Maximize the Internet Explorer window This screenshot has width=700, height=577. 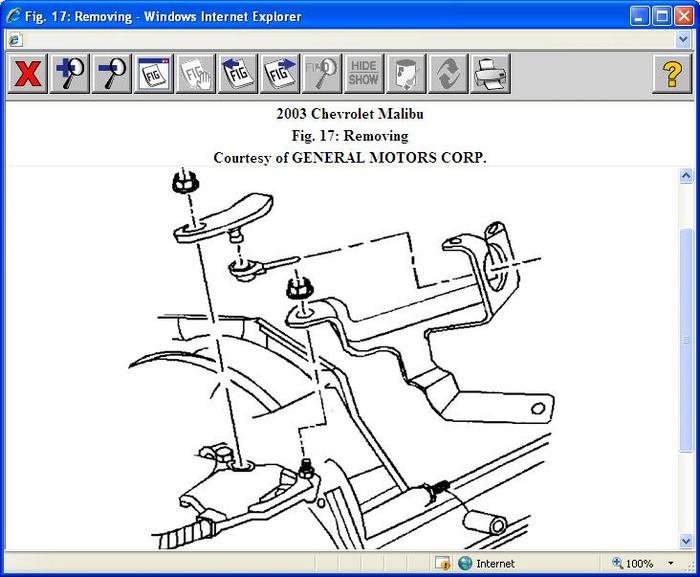[x=662, y=17]
